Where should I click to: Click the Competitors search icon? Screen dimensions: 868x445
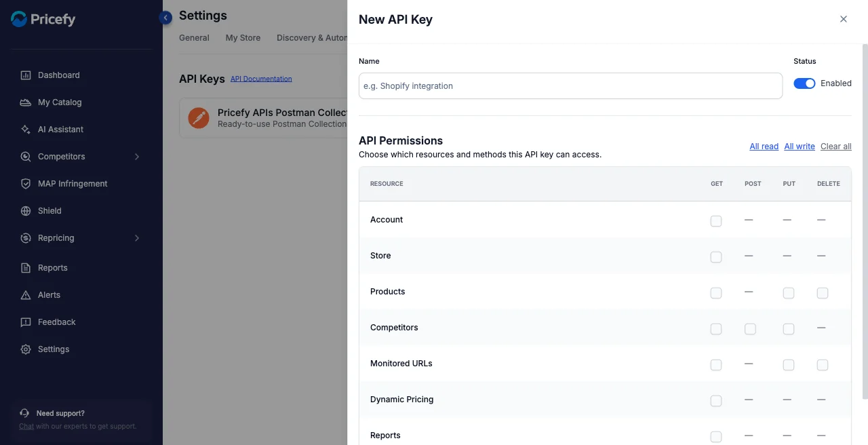point(26,157)
